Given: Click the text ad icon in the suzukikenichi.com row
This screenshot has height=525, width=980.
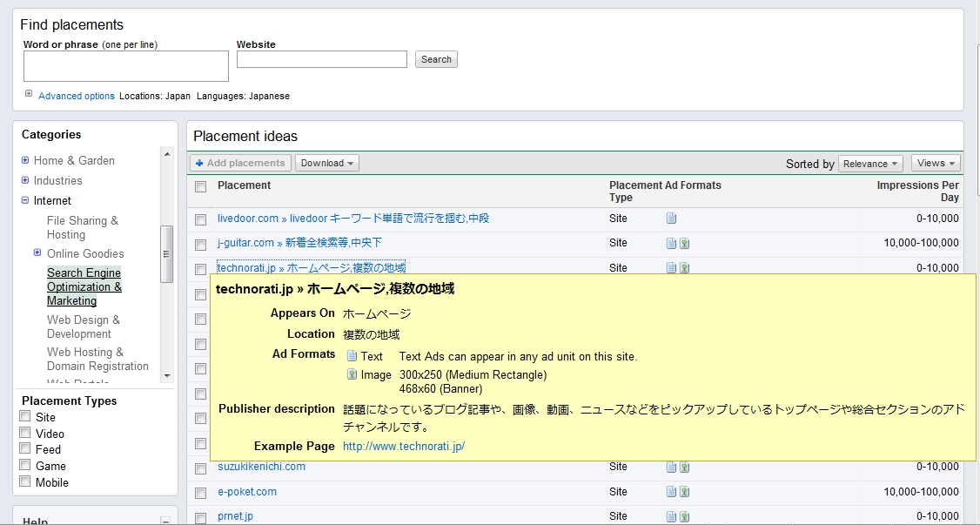Looking at the screenshot, I should click(x=671, y=467).
